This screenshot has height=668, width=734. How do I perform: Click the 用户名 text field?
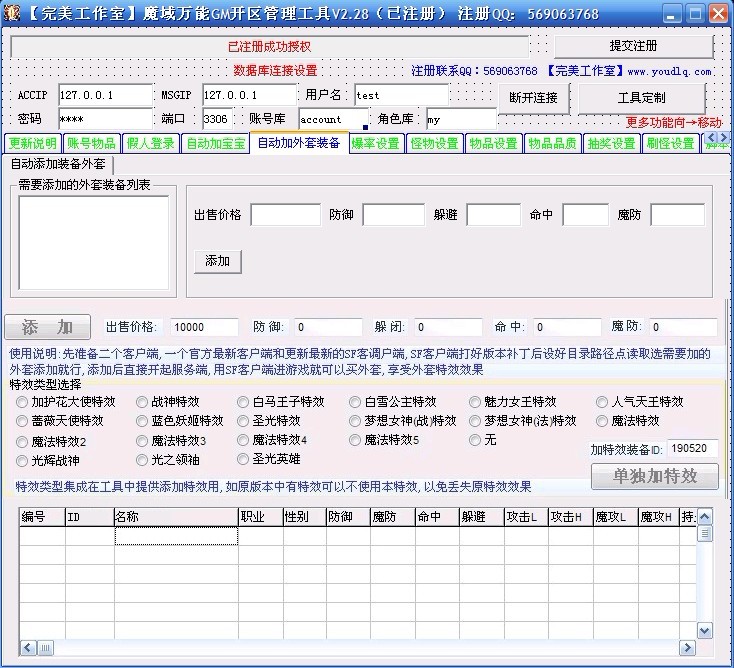400,95
